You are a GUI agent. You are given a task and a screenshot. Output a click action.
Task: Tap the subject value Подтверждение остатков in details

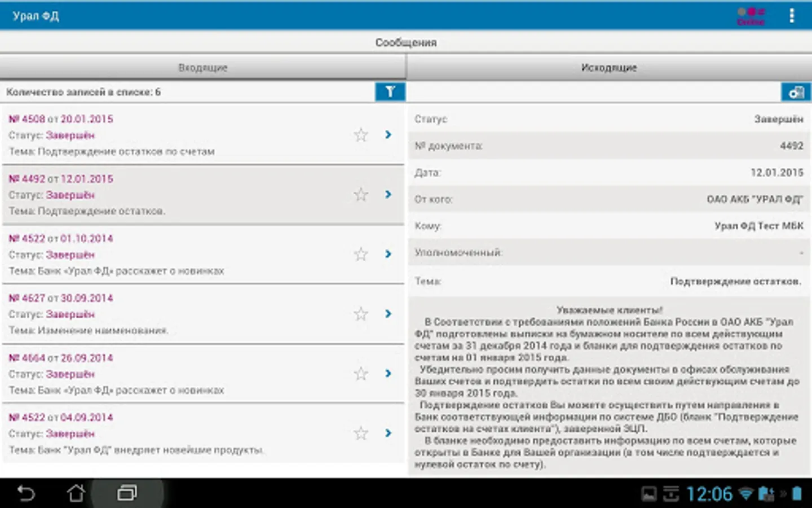(x=735, y=281)
